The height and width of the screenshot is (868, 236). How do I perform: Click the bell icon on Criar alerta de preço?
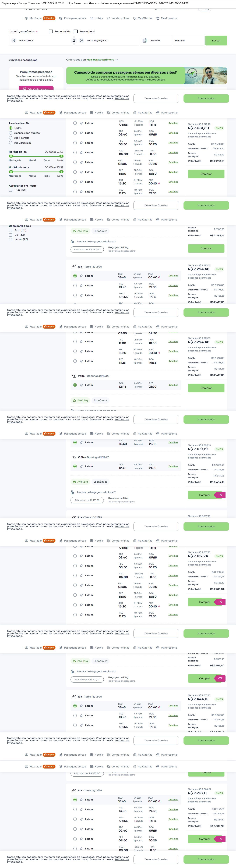coord(24,89)
